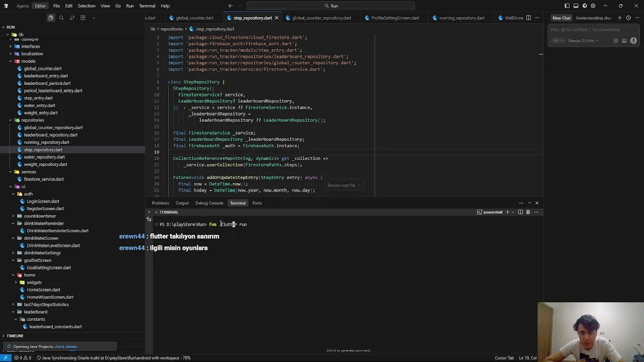Switch to Editor mode
Viewport: 644px width, 362px height.
(x=40, y=6)
